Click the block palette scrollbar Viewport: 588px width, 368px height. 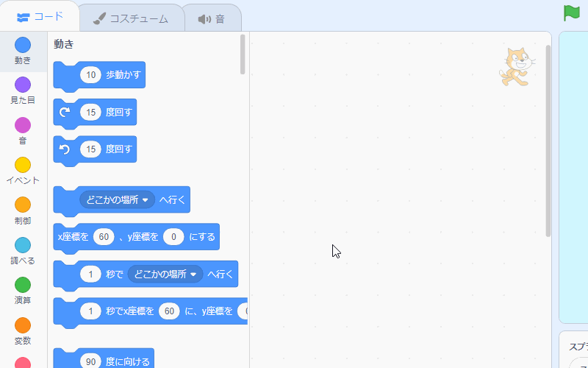click(243, 54)
